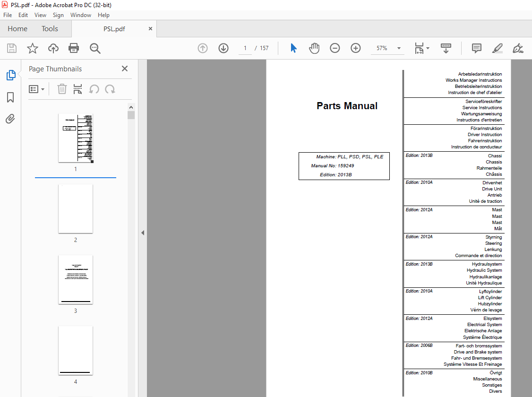532x397 pixels.
Task: Click the Fit page width icon
Action: [x=420, y=48]
